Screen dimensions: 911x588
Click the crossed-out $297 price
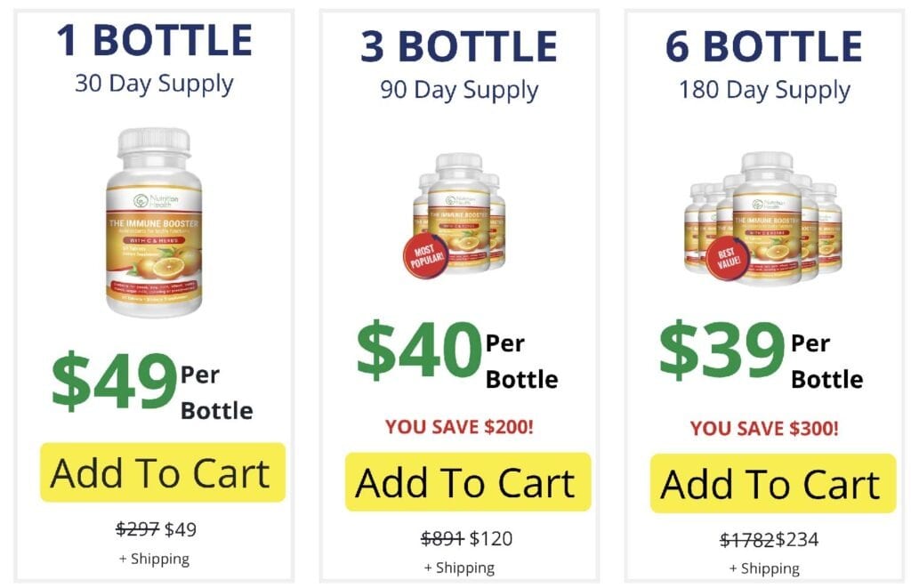tap(137, 528)
